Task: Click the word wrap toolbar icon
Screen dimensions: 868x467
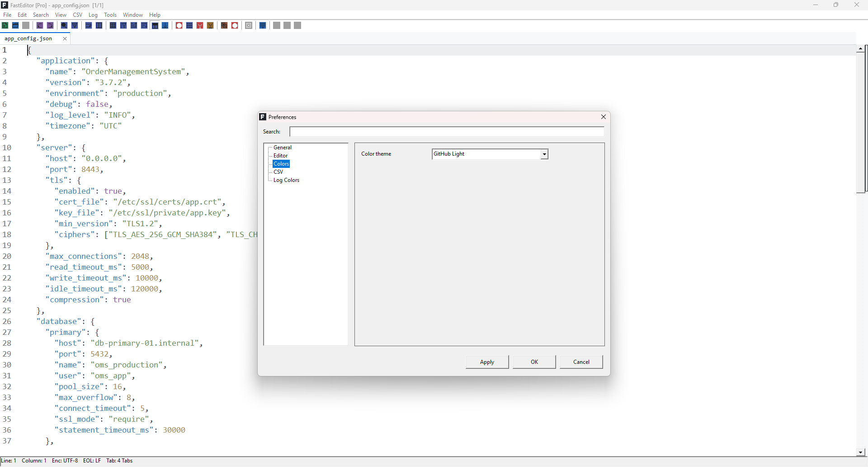Action: point(89,25)
